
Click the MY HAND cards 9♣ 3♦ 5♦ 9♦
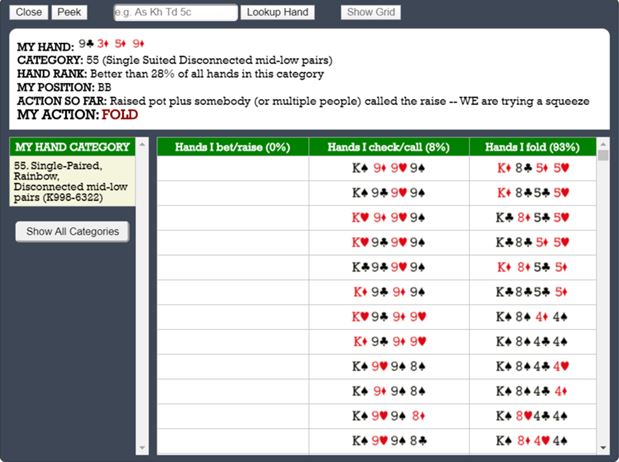(x=112, y=43)
